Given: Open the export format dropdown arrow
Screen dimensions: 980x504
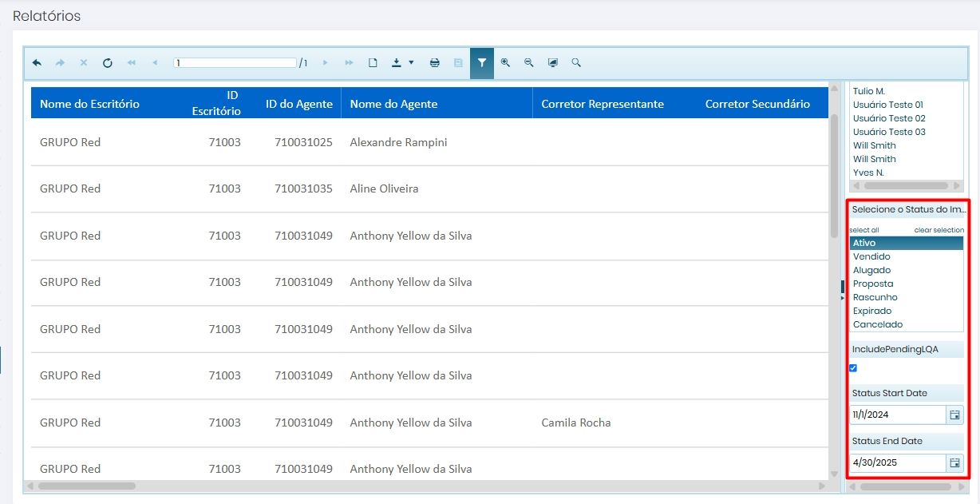Looking at the screenshot, I should point(411,62).
